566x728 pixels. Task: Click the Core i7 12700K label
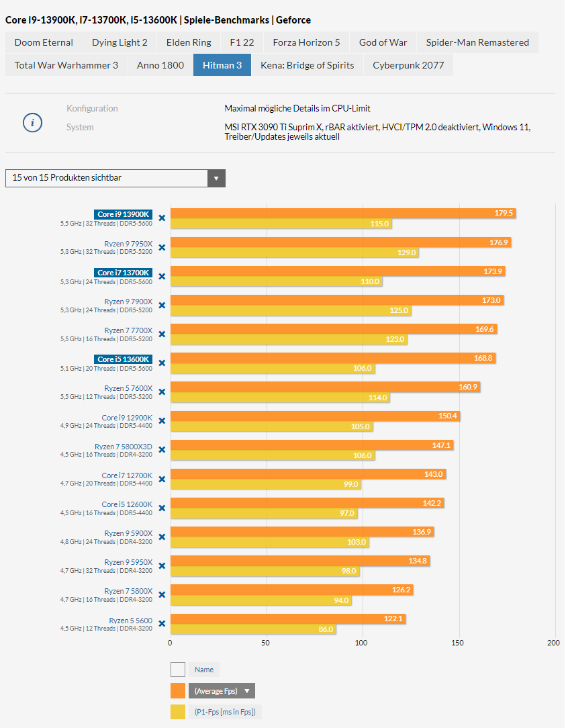127,475
